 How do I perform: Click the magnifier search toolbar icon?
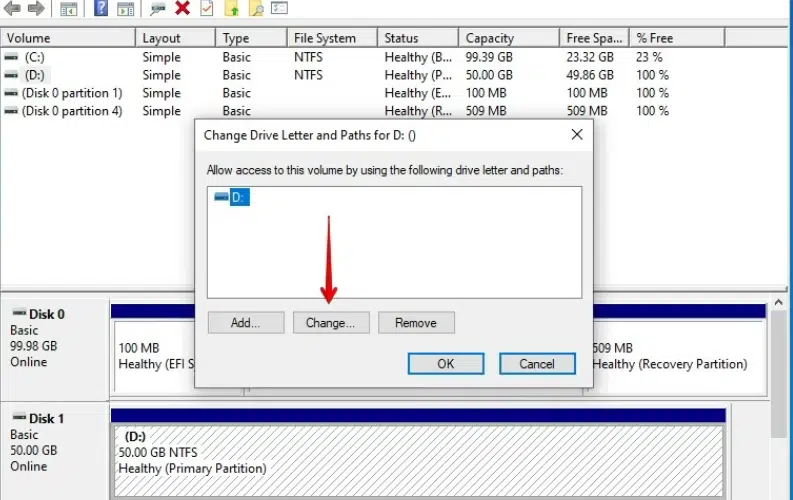pyautogui.click(x=256, y=9)
